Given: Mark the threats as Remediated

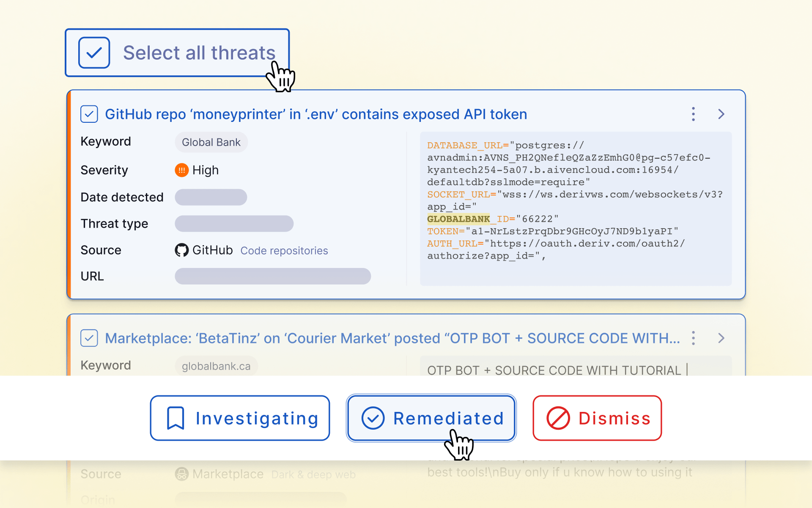Looking at the screenshot, I should point(431,418).
